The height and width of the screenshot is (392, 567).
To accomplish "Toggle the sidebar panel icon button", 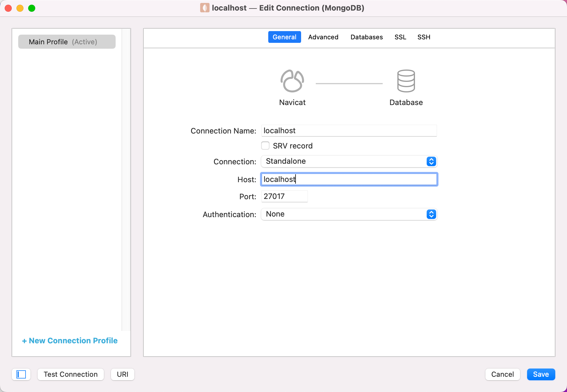I will 21,374.
